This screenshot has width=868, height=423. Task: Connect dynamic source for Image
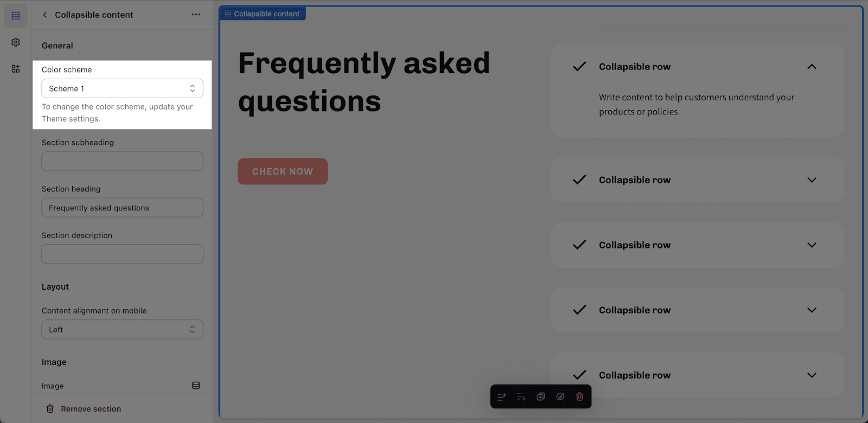196,386
